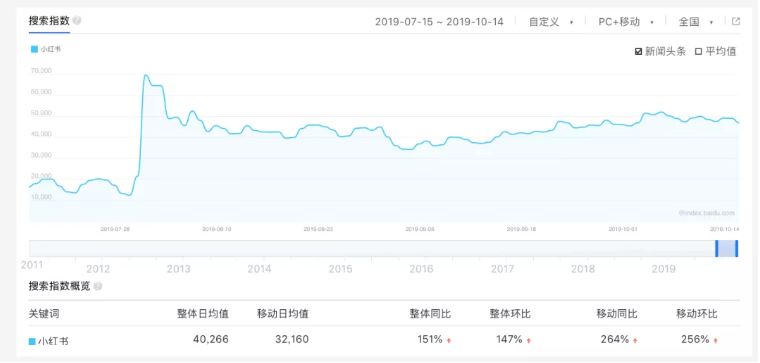Click the 整体日均值 column header

point(203,314)
